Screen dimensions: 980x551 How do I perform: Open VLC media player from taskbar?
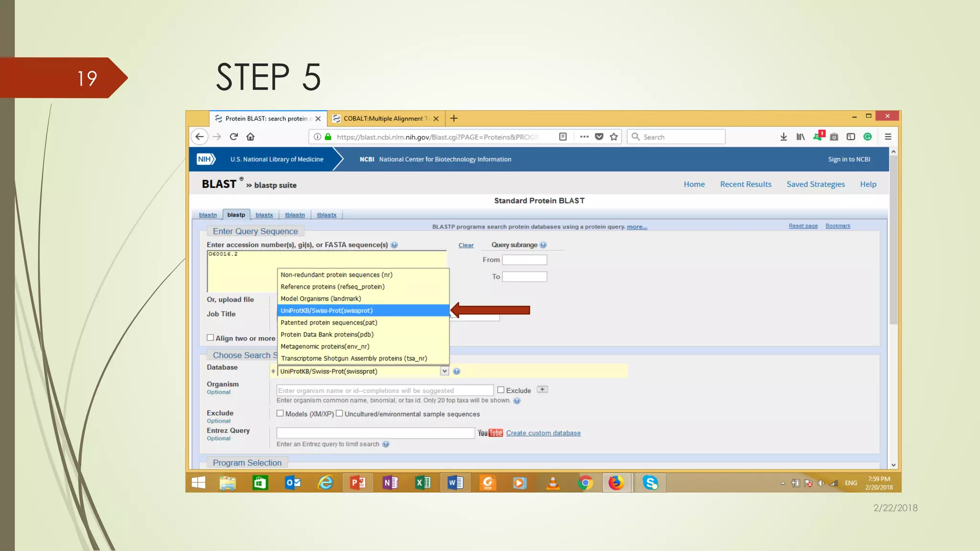pos(553,483)
